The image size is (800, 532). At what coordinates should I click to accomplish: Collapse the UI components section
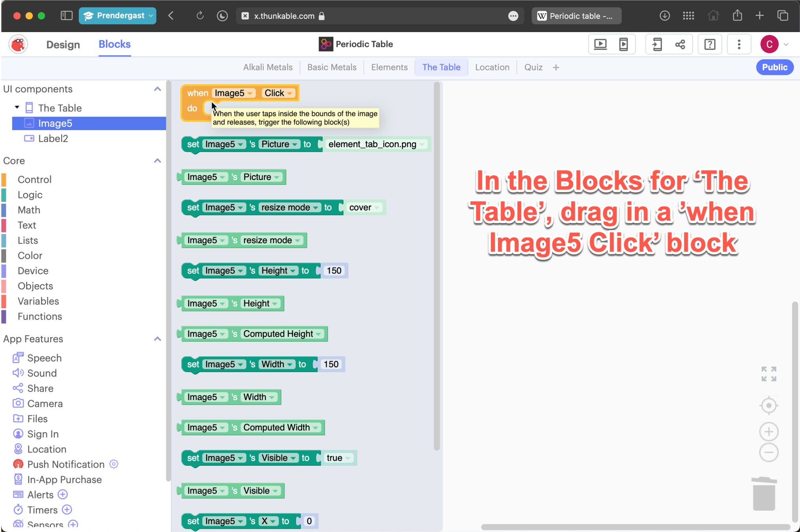(x=157, y=89)
